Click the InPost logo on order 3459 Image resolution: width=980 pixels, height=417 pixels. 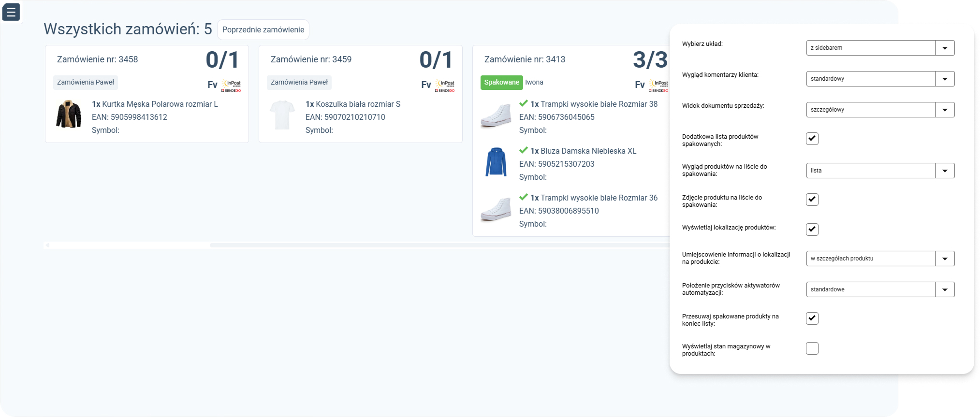tap(445, 86)
